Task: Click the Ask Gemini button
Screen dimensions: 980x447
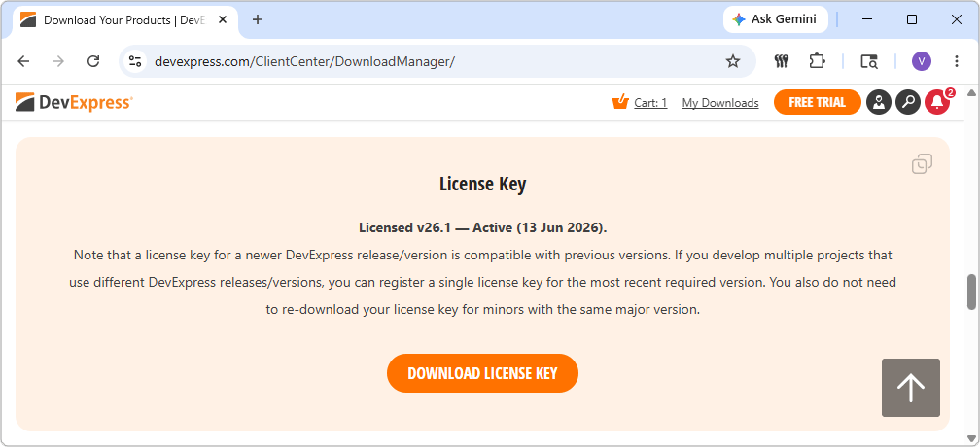Action: point(776,19)
